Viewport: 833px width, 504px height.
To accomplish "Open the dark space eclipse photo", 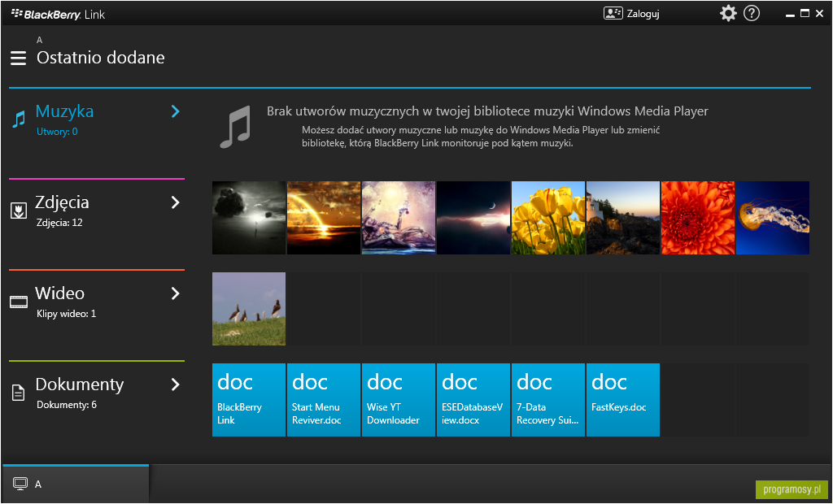I will [473, 218].
